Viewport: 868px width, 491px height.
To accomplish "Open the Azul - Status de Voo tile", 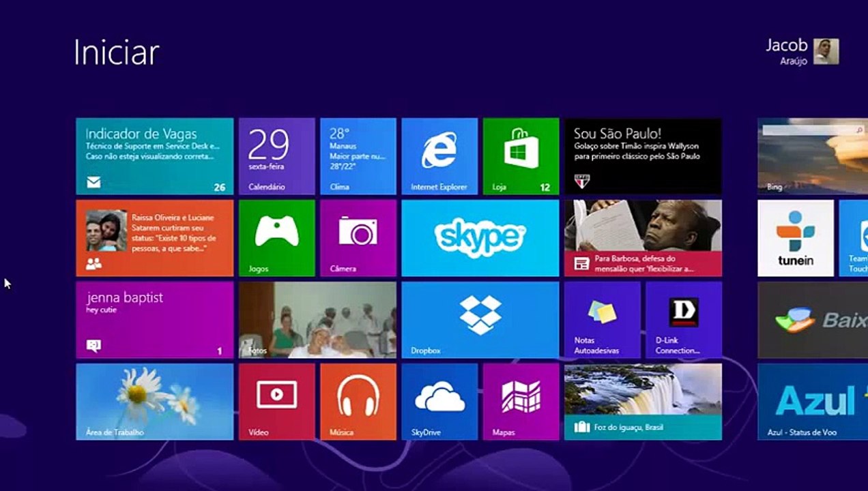I will tap(813, 402).
